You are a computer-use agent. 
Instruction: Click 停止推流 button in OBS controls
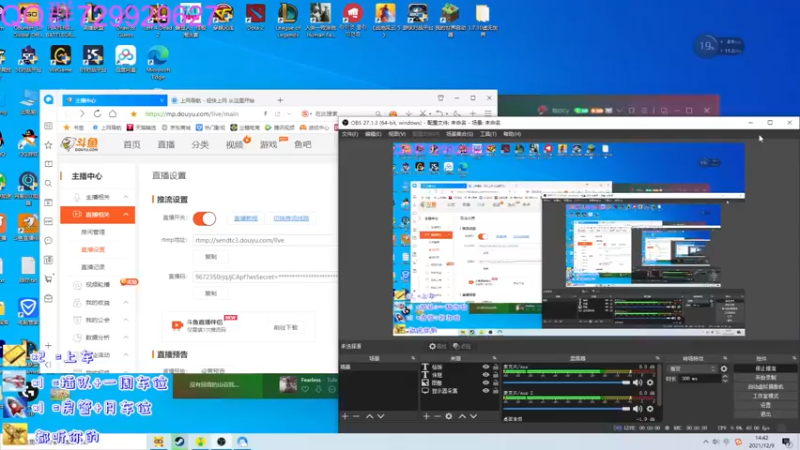pyautogui.click(x=765, y=368)
